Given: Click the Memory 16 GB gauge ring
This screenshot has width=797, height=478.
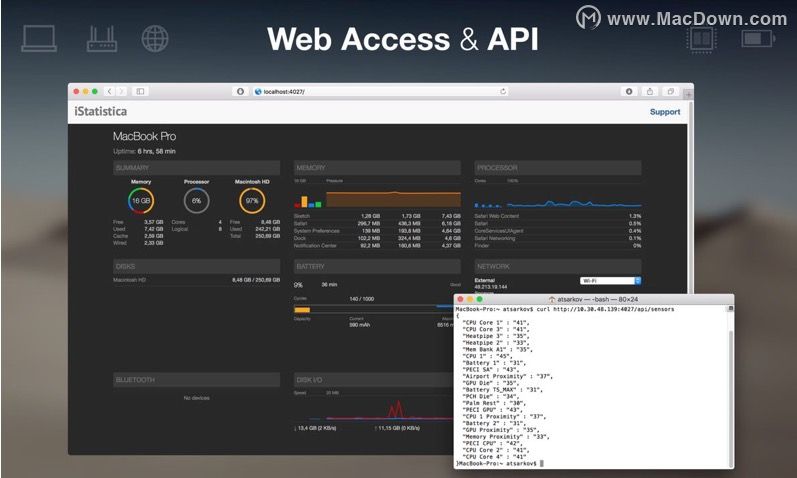Looking at the screenshot, I should point(141,201).
